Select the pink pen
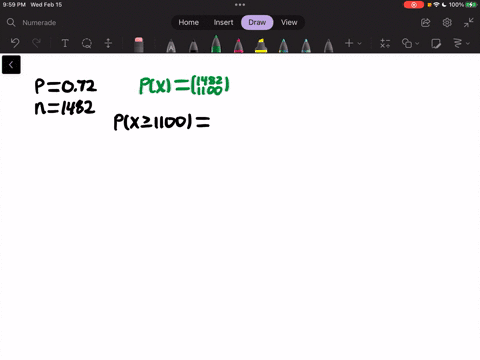The image size is (480, 360). (x=238, y=46)
